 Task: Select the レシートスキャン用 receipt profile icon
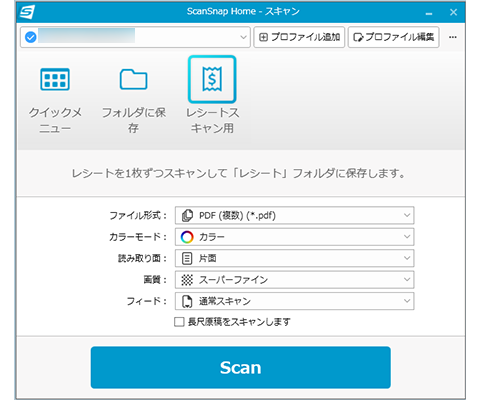[212, 79]
